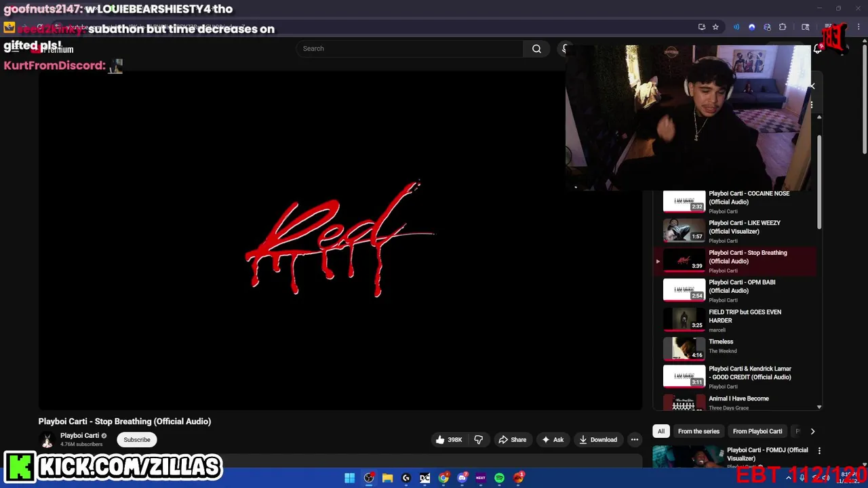Select the All filter chip
Screen dimensions: 868x488
point(661,431)
